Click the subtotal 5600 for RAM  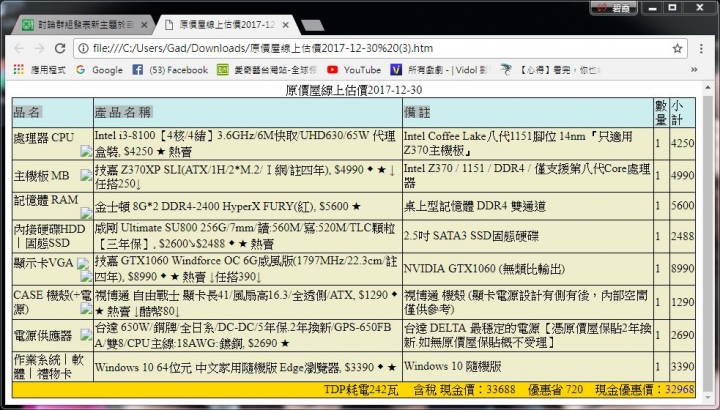point(682,206)
